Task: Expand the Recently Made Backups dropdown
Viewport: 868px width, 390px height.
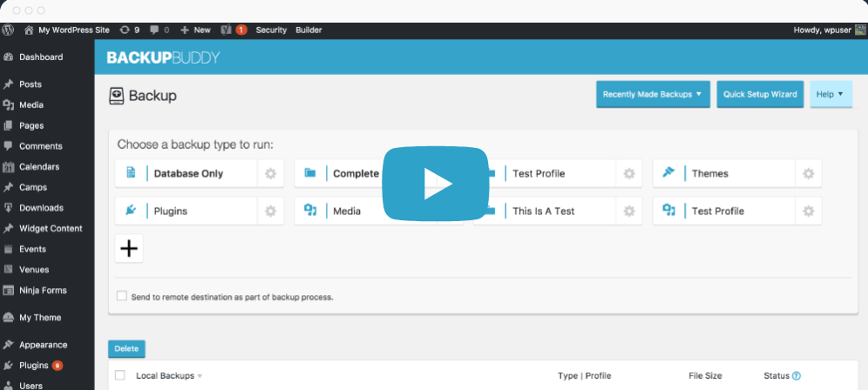Action: 653,94
